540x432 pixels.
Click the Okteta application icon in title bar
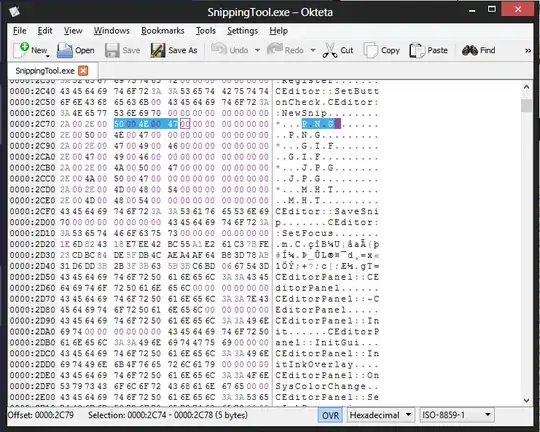15,12
